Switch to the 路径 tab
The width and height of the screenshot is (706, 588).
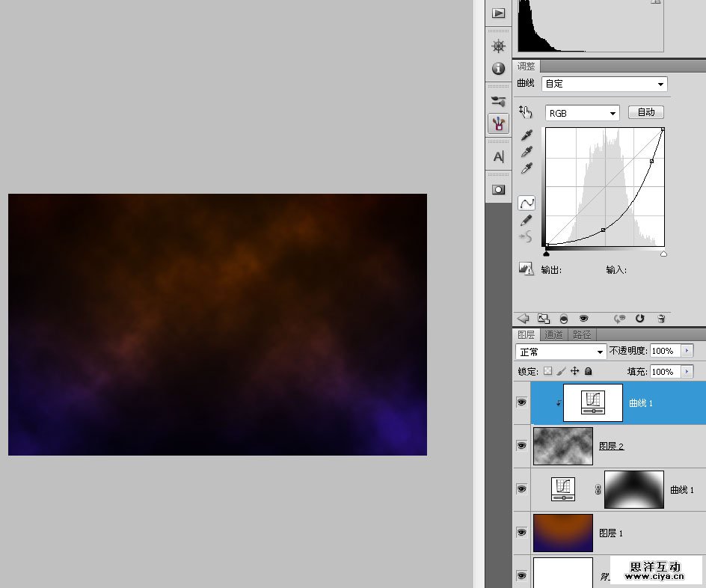click(x=581, y=335)
